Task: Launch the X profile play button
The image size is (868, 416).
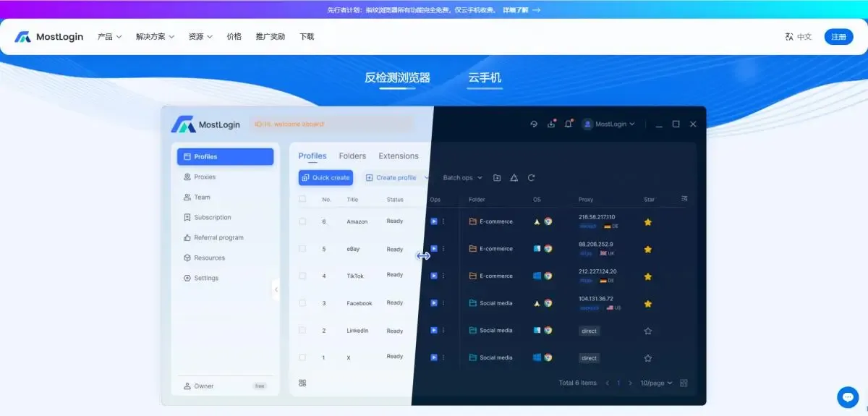Action: click(x=434, y=357)
